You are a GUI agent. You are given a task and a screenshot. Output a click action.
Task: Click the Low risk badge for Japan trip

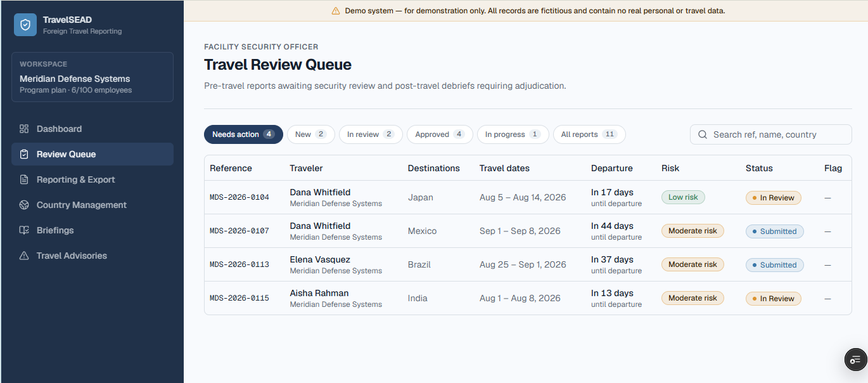point(683,197)
